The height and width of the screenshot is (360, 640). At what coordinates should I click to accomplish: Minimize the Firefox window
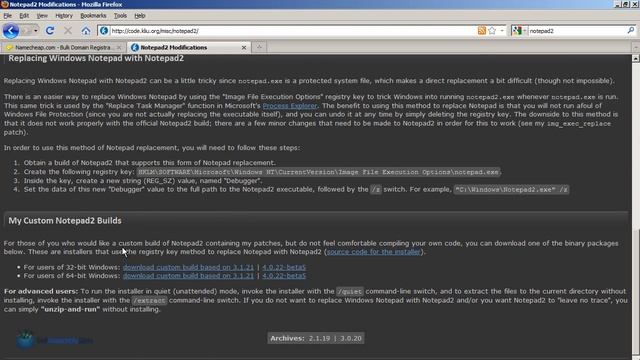click(618, 4)
